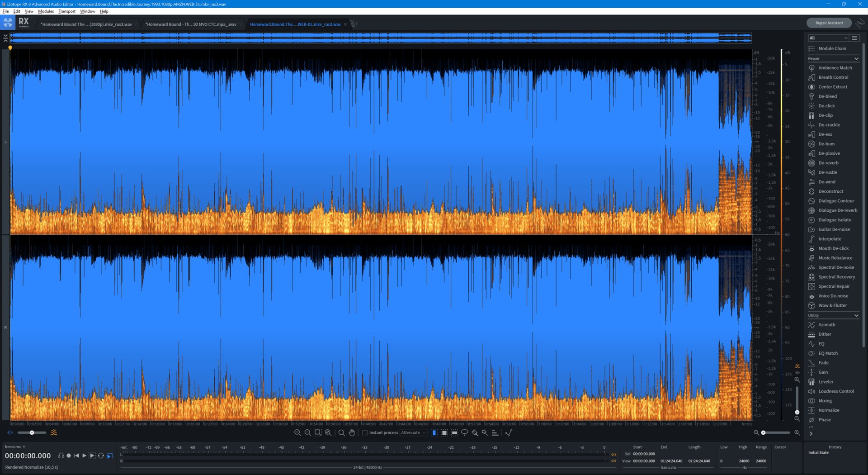The width and height of the screenshot is (868, 475).
Task: Start recording with the Record button
Action: [x=69, y=456]
